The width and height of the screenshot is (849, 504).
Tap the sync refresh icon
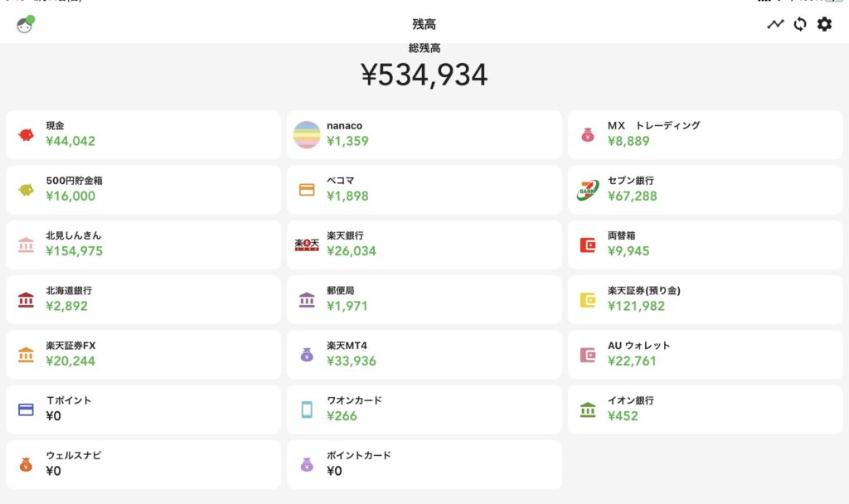point(800,24)
